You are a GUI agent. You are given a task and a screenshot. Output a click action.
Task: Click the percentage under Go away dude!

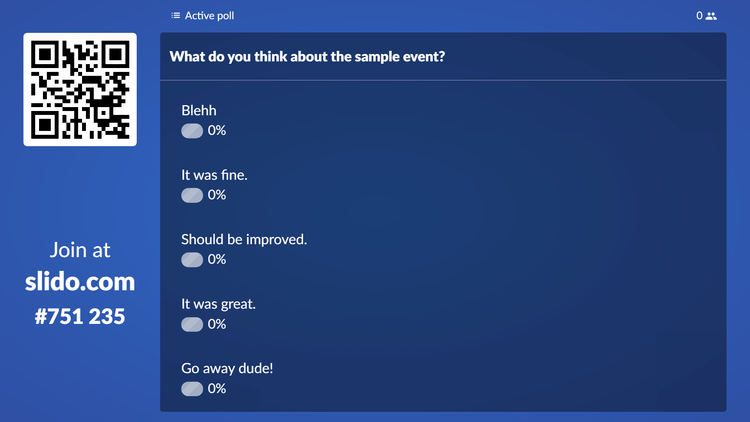[217, 389]
